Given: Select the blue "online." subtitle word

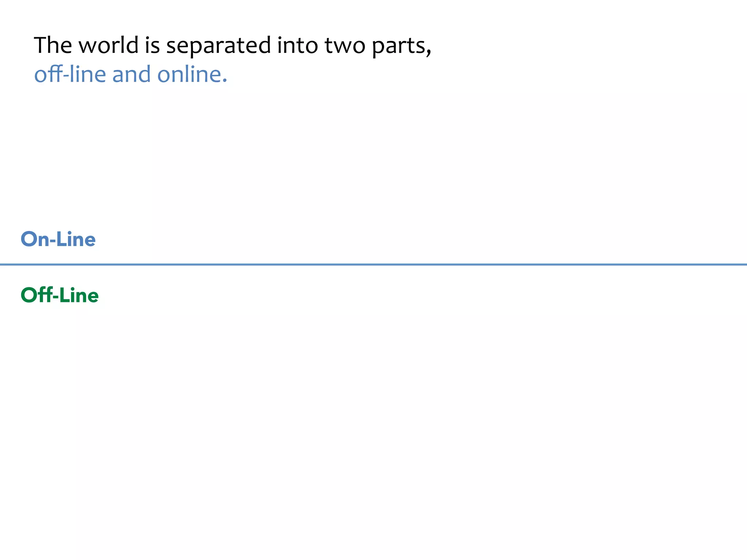Looking at the screenshot, I should pyautogui.click(x=192, y=74).
